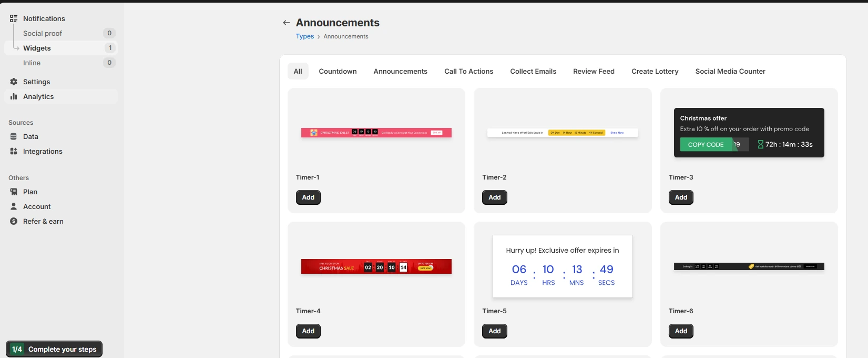Open Inline in the sidebar
The image size is (868, 358).
pos(32,63)
